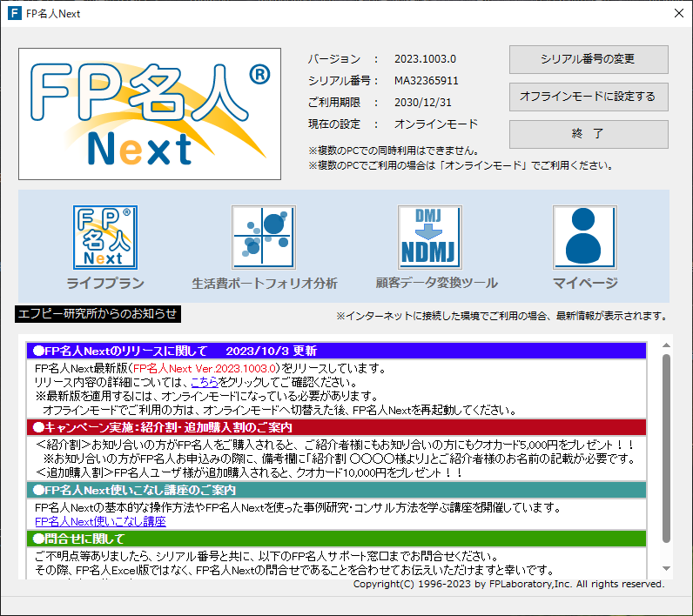
Task: Click オフラインモードに設定する button
Action: [589, 97]
